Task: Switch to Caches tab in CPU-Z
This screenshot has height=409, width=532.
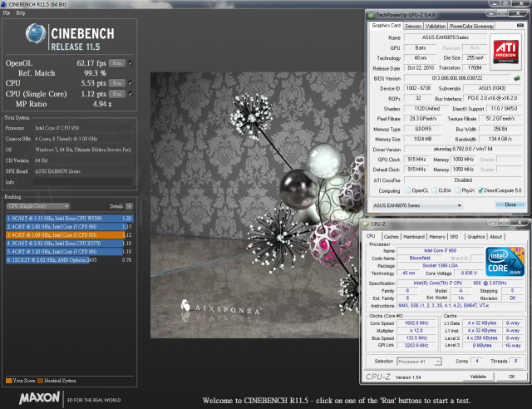Action: point(392,237)
